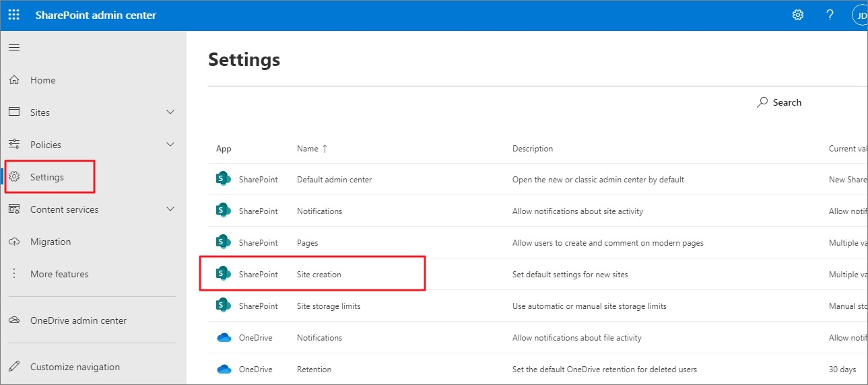
Task: Click Content services in the sidebar
Action: tap(65, 209)
